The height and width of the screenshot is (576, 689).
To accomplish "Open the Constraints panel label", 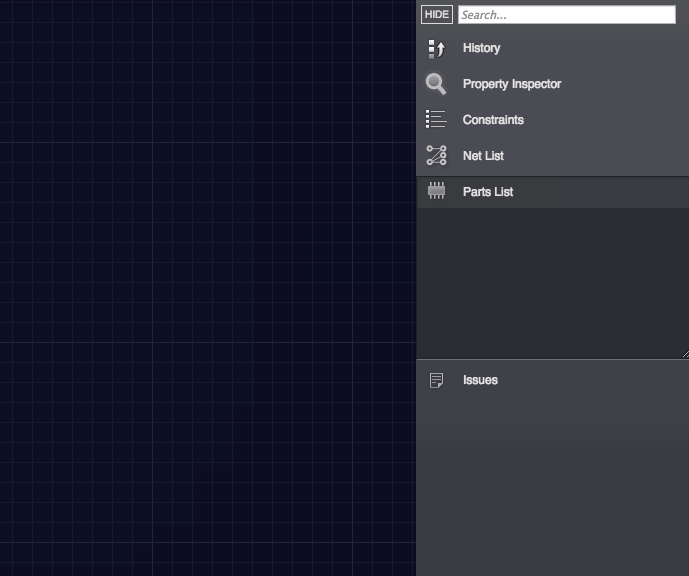I will coord(493,120).
